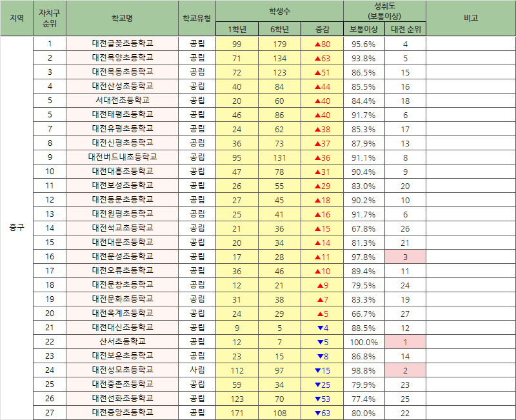This screenshot has height=420, width=516.
Task: Click the 100.0% achievement cell
Action: coord(364,342)
